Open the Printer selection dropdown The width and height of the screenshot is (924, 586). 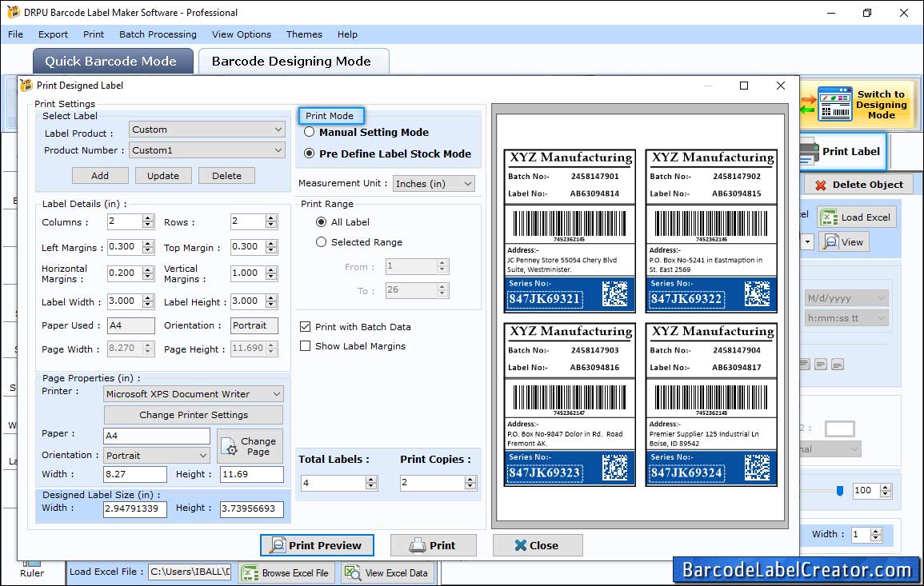click(x=194, y=394)
